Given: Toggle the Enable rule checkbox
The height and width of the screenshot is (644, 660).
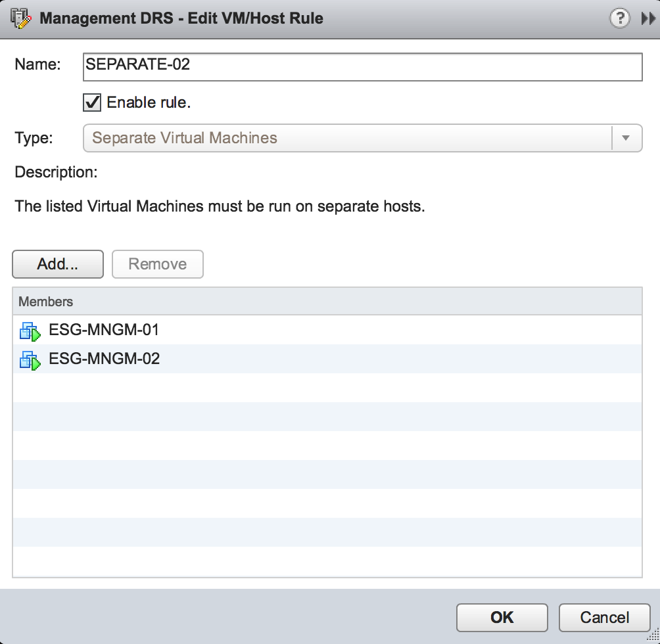Looking at the screenshot, I should coord(92,103).
